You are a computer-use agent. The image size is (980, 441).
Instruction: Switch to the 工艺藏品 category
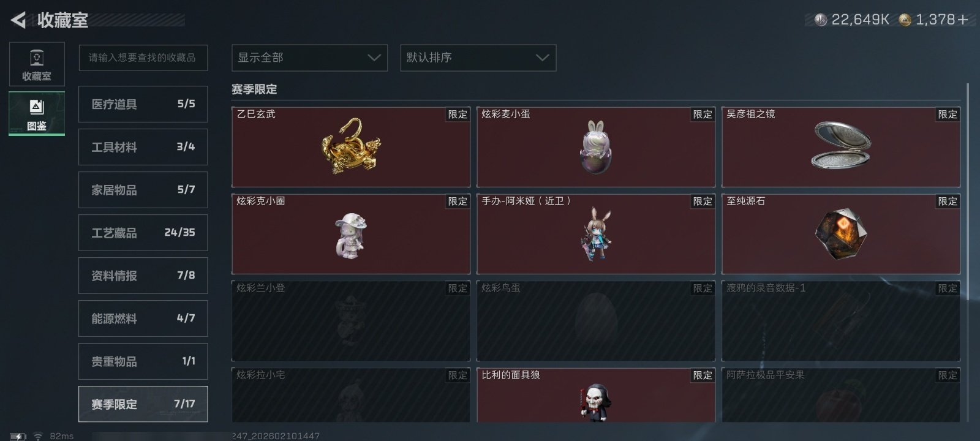(143, 233)
